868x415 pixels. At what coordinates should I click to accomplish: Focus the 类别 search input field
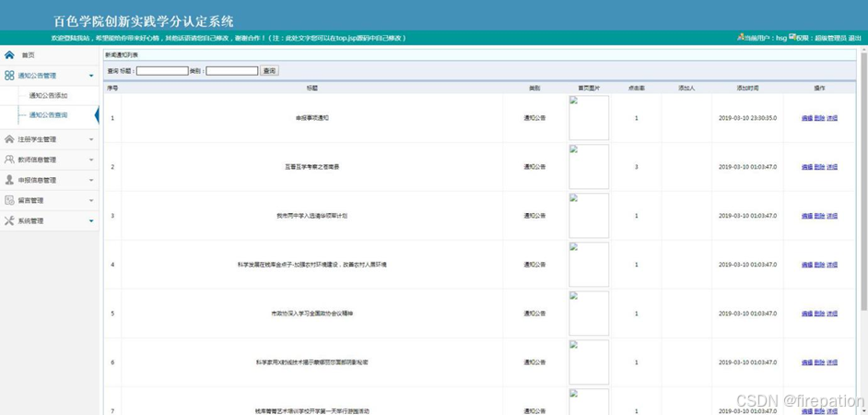(x=232, y=71)
